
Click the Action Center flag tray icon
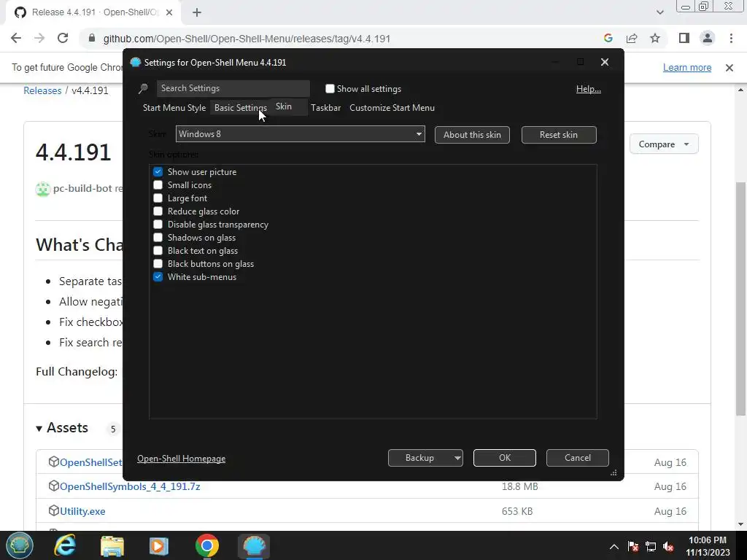[632, 547]
